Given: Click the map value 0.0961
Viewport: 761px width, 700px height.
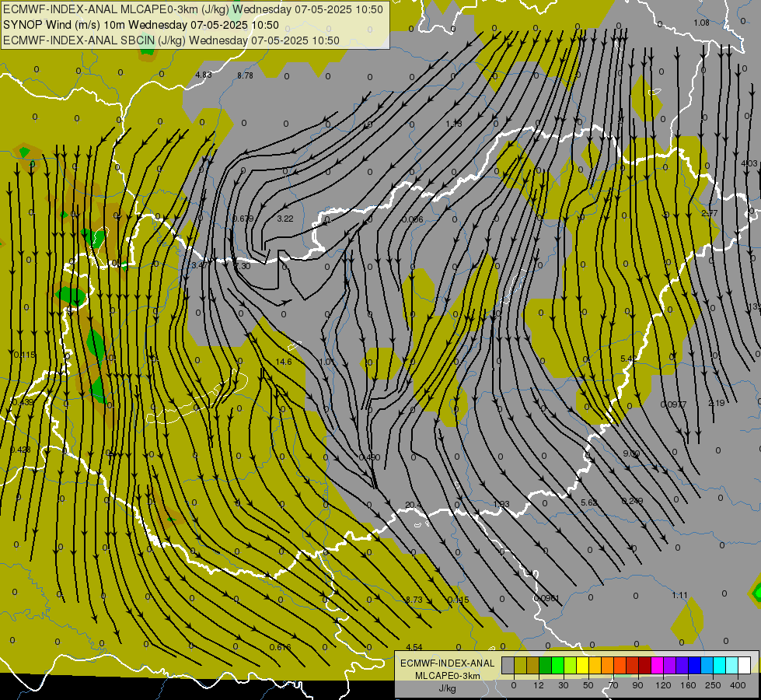Looking at the screenshot, I should [546, 598].
